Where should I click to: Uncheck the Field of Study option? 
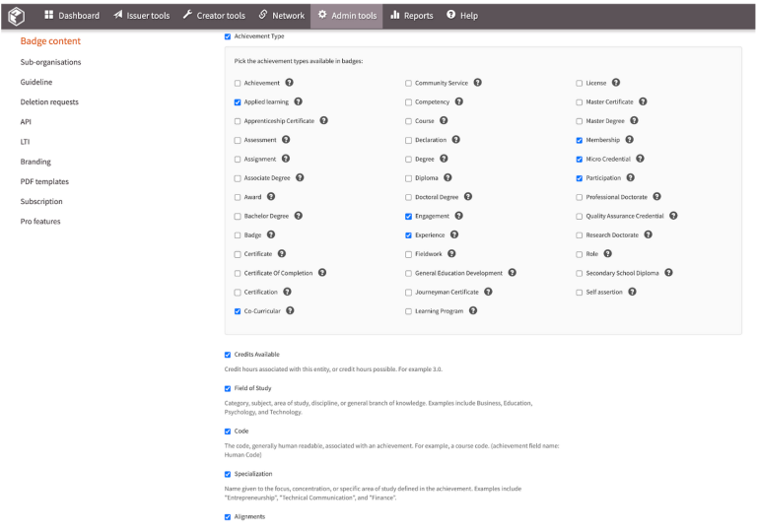[229, 388]
